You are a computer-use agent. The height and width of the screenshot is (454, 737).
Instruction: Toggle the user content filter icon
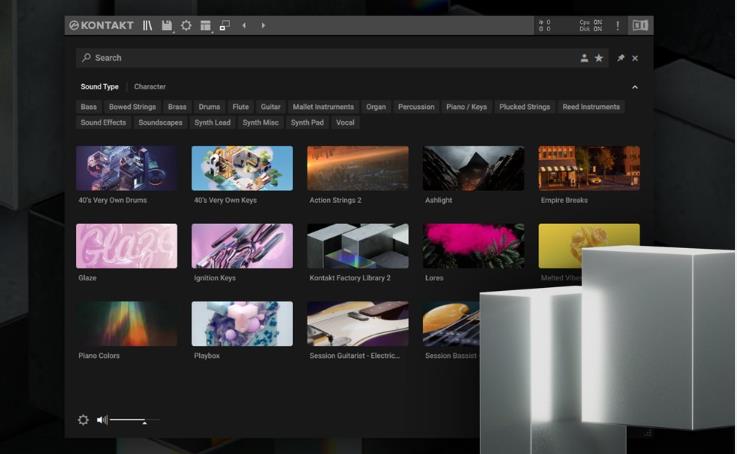click(584, 58)
